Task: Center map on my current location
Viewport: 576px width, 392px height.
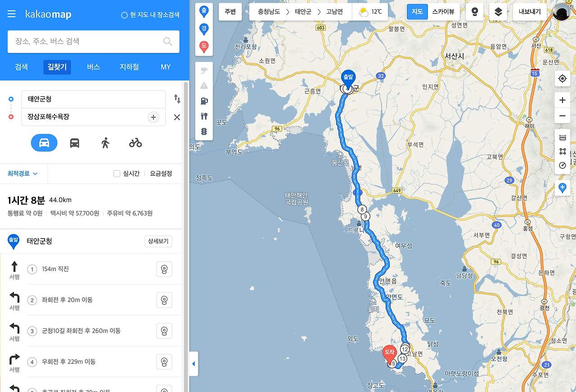Action: [x=562, y=79]
